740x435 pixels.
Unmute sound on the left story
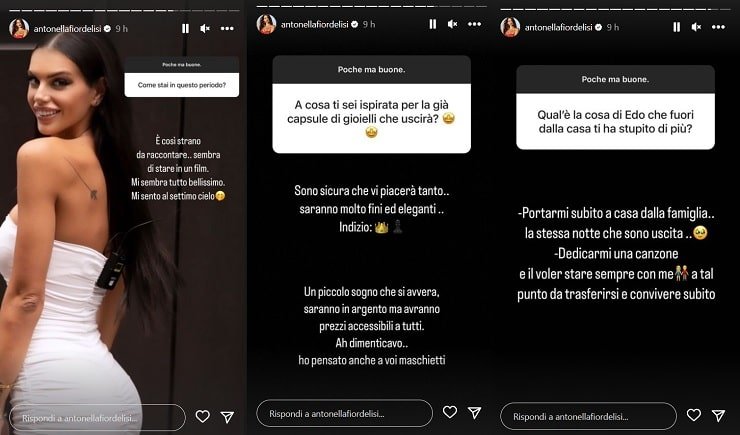(x=205, y=29)
